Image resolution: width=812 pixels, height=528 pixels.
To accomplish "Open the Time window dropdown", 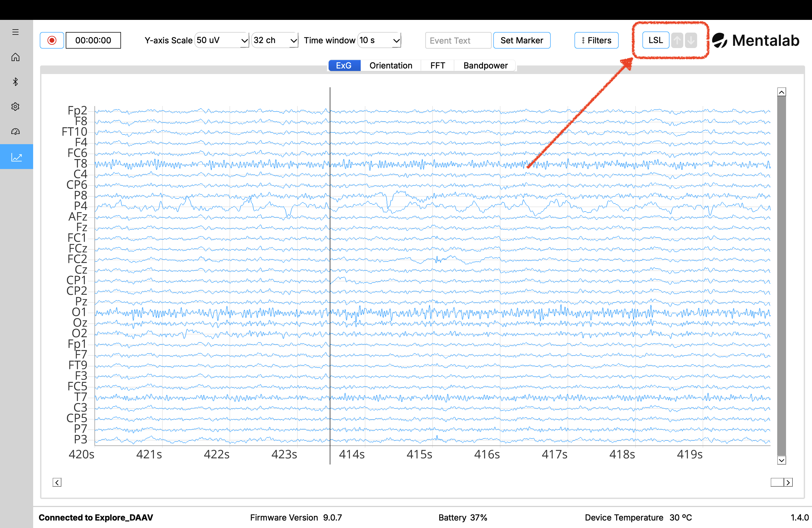I will [x=379, y=41].
